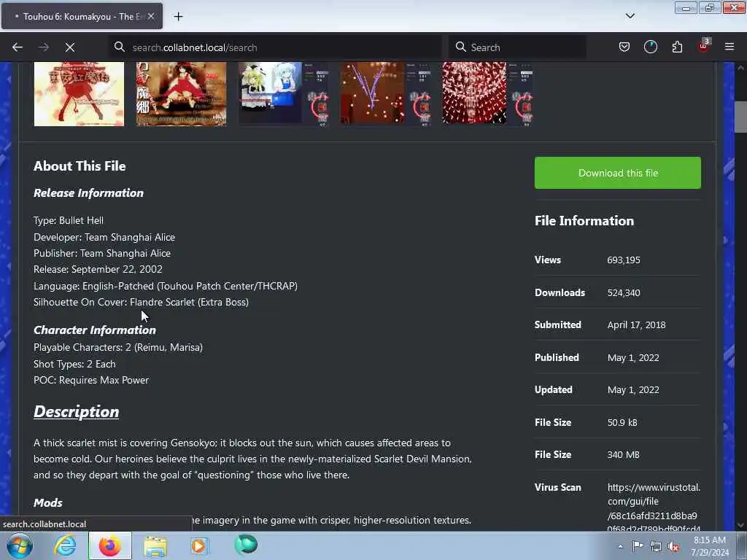Click the Updated date row's May 1, 2022

(633, 390)
